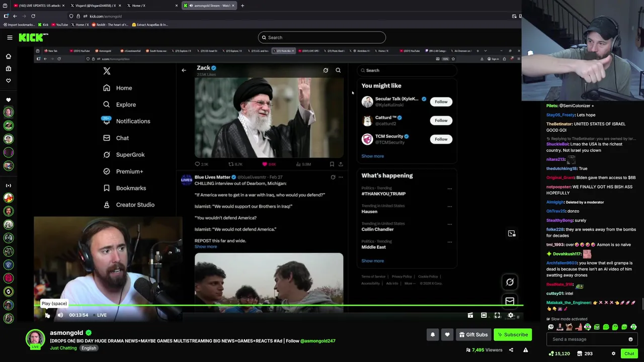Open the Kick sidebar hamburger menu
This screenshot has width=644, height=362.
10,37
